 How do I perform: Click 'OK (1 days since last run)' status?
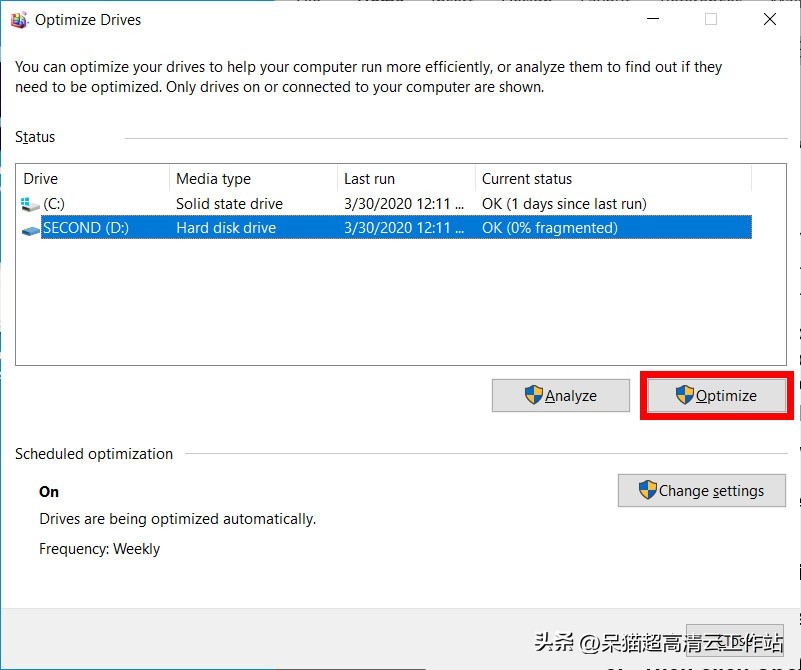[x=564, y=204]
